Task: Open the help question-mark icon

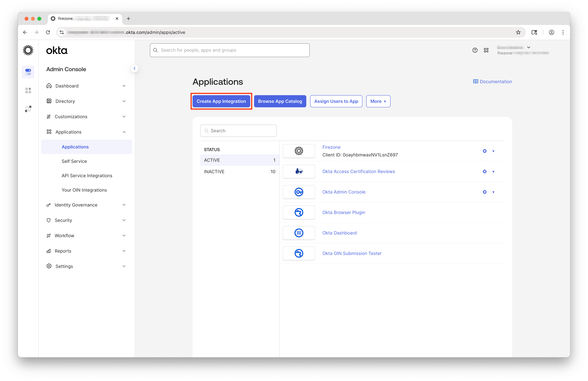Action: [475, 50]
